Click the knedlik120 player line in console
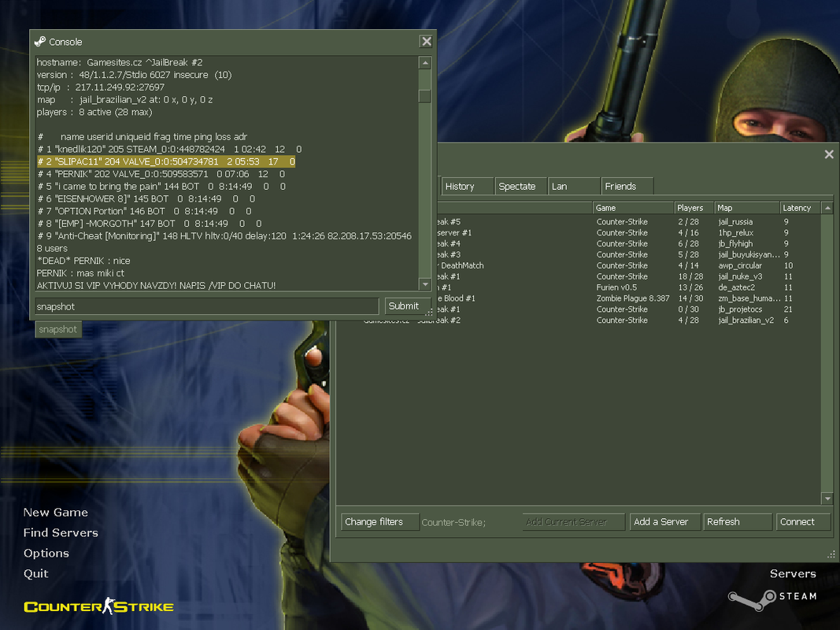 [x=169, y=149]
